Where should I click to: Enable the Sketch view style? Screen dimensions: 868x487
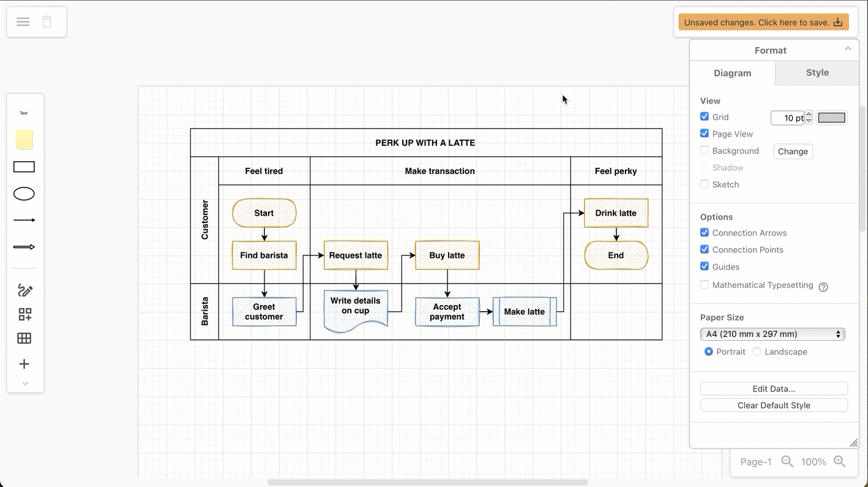click(704, 184)
